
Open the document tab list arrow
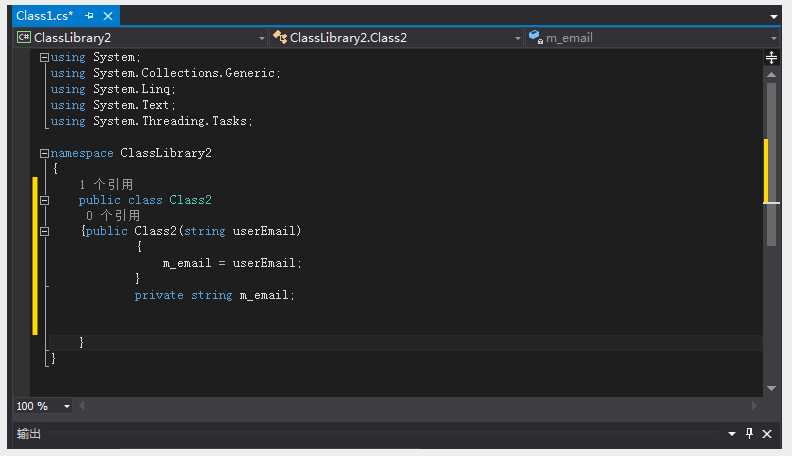click(773, 17)
